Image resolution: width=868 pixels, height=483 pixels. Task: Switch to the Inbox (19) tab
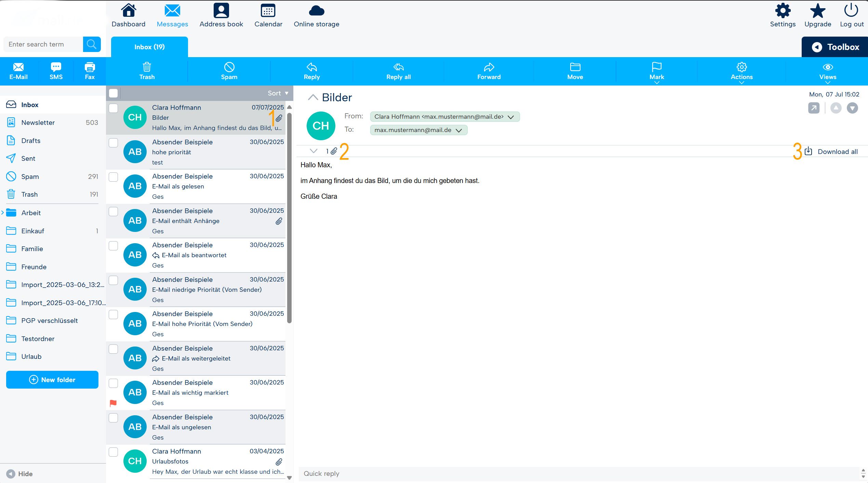click(x=149, y=47)
